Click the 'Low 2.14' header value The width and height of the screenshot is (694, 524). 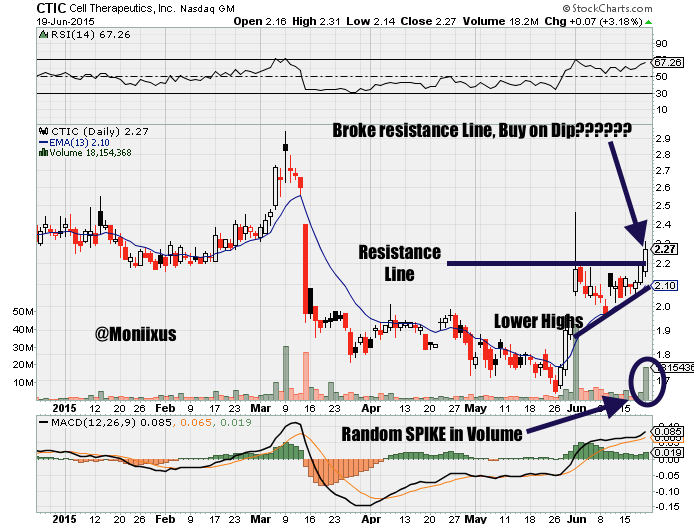pyautogui.click(x=370, y=21)
